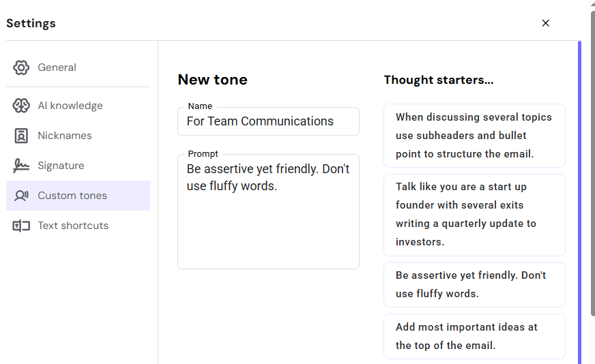Switch to the AI knowledge section
Screen dimensions: 595x364
coord(70,106)
